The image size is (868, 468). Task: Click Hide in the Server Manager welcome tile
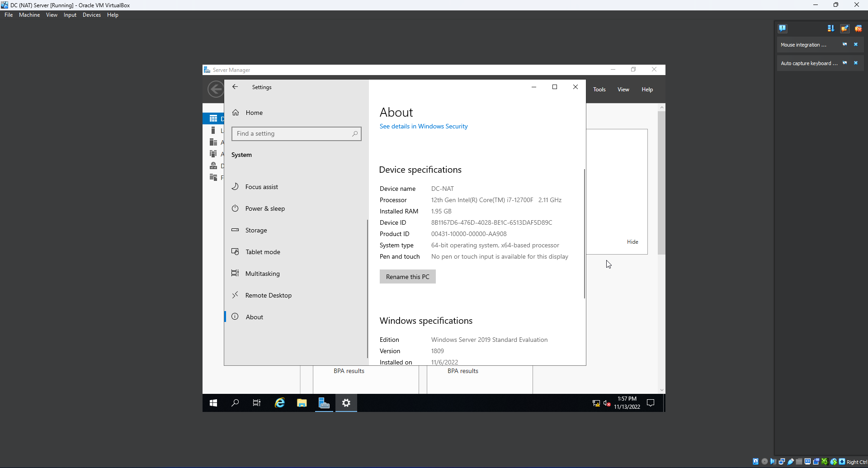pos(632,242)
